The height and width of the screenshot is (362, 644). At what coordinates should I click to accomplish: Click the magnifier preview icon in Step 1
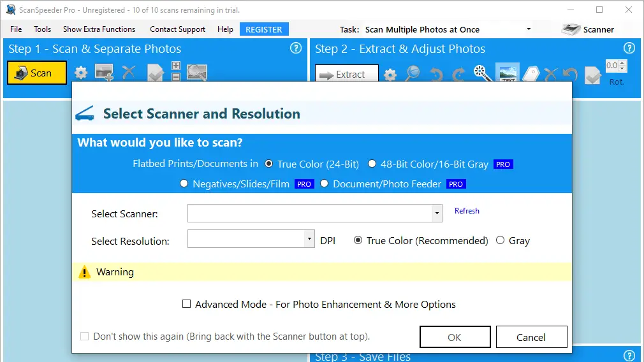pos(197,72)
